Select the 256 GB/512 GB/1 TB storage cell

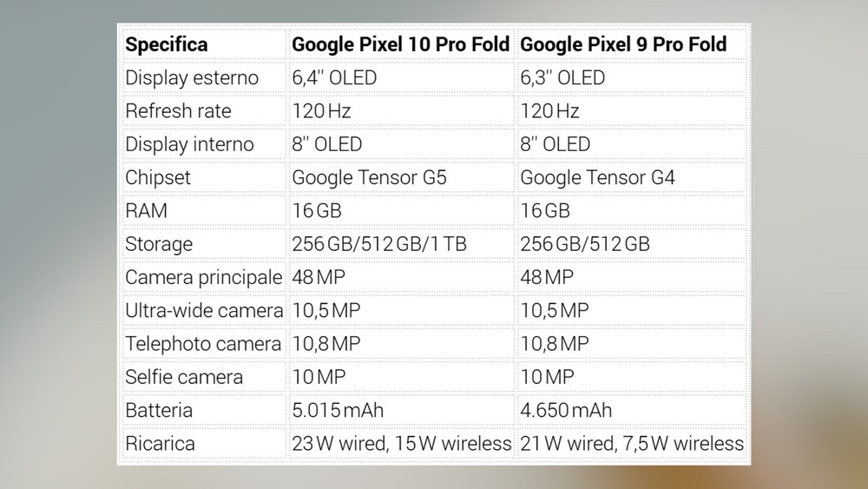pyautogui.click(x=379, y=244)
